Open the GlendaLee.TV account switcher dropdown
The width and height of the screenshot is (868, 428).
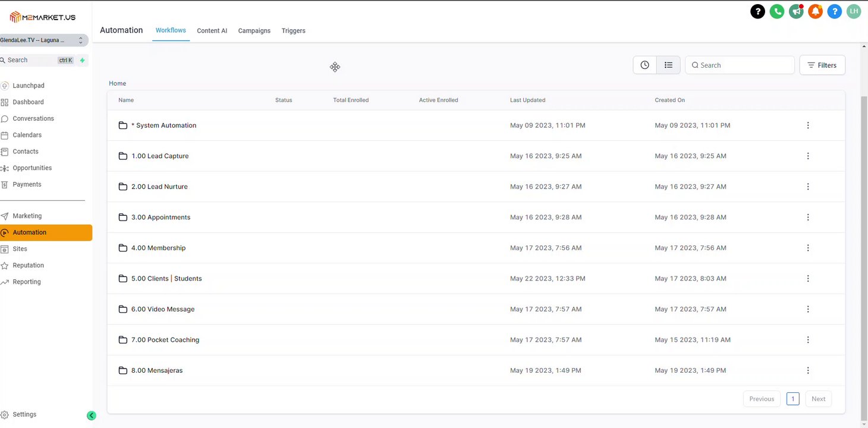[43, 40]
